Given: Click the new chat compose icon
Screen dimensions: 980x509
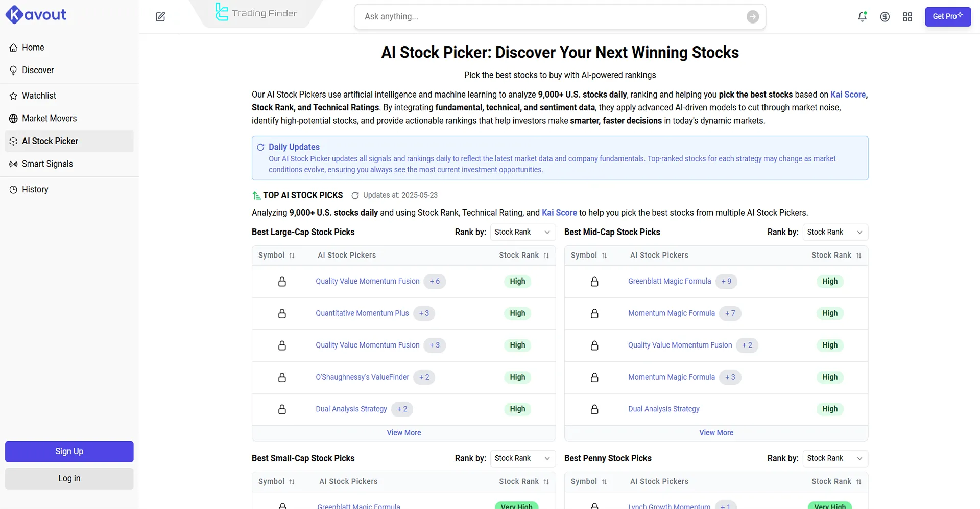Looking at the screenshot, I should pyautogui.click(x=160, y=16).
